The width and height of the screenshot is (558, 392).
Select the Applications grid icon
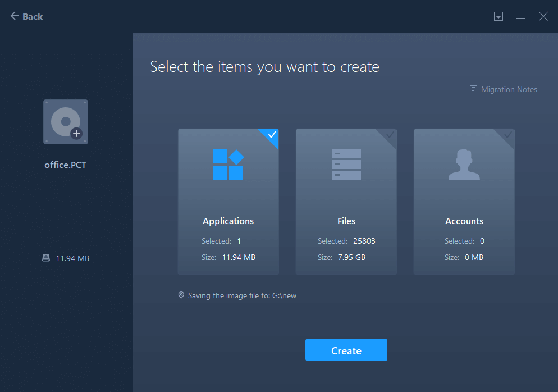(x=228, y=164)
